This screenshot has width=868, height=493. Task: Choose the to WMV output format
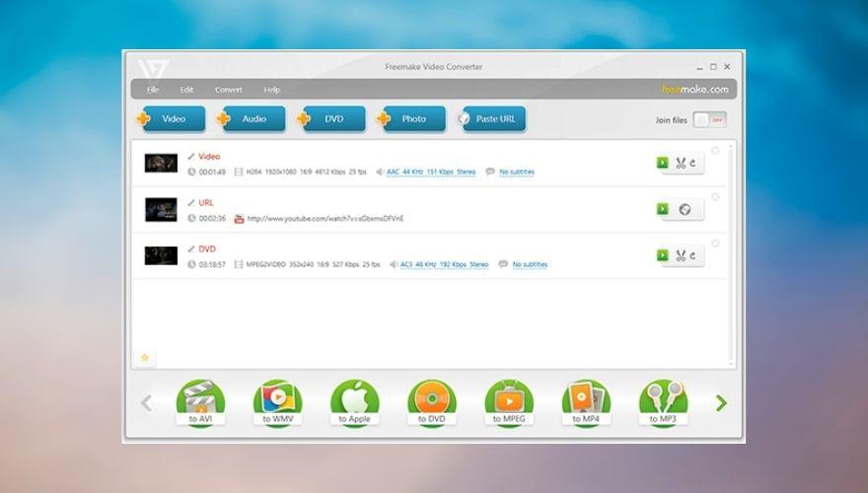coord(277,402)
